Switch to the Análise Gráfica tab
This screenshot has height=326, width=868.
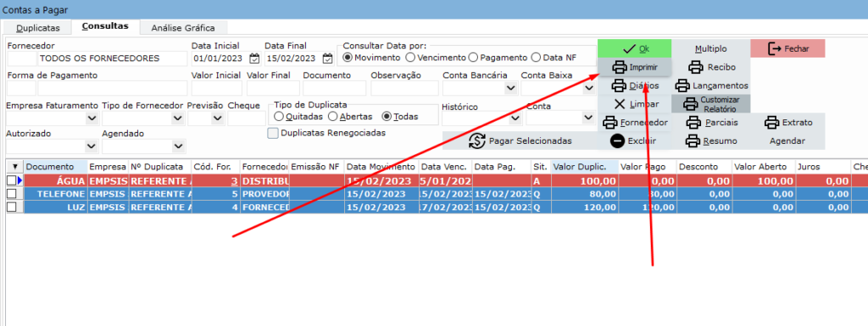pyautogui.click(x=183, y=28)
